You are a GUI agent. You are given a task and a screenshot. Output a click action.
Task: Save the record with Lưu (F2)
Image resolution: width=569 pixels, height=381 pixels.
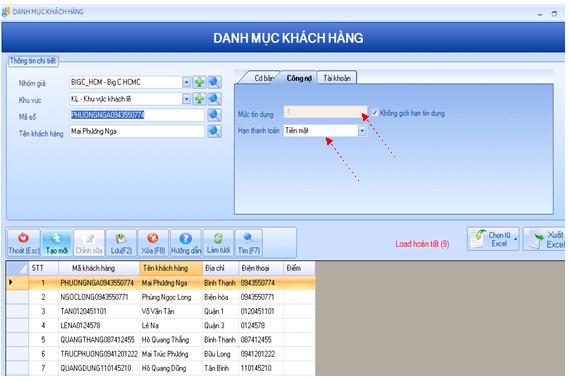pos(121,243)
